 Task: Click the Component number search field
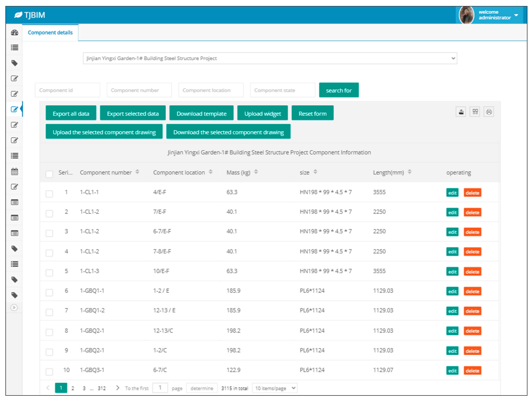pos(139,90)
